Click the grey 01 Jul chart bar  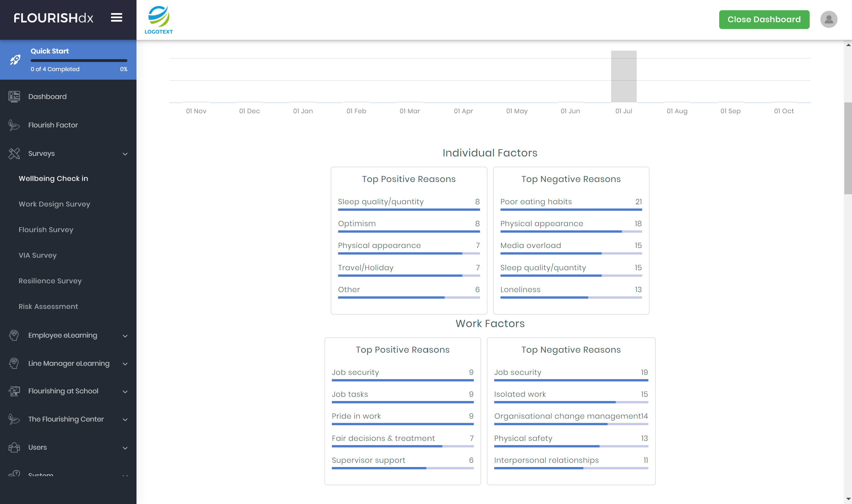point(623,77)
